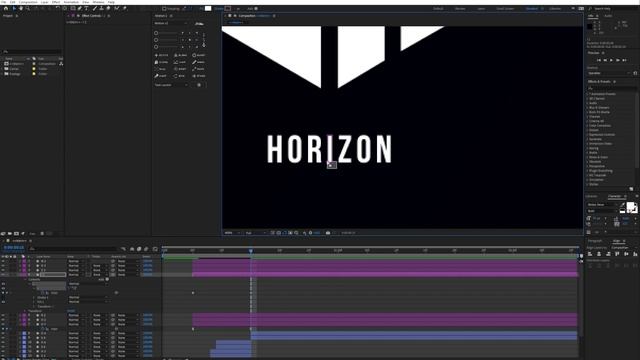Switch to the Standard workspace
This screenshot has height=360, width=640.
pos(531,9)
